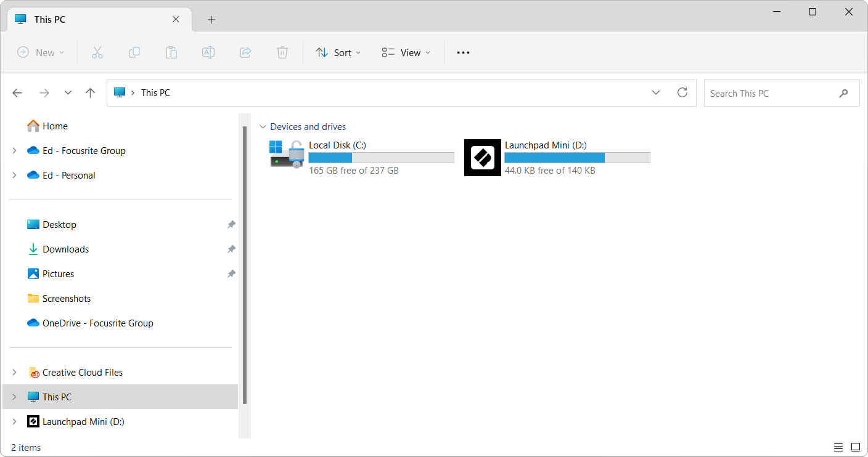The width and height of the screenshot is (868, 457).
Task: Click '165 GB free of 237 GB' text
Action: (354, 171)
